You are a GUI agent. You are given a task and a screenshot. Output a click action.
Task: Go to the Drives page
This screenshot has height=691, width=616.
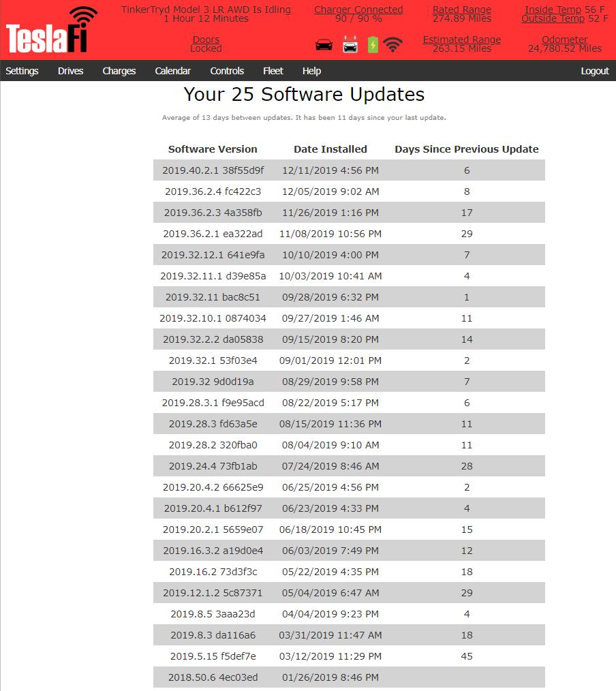click(x=70, y=71)
